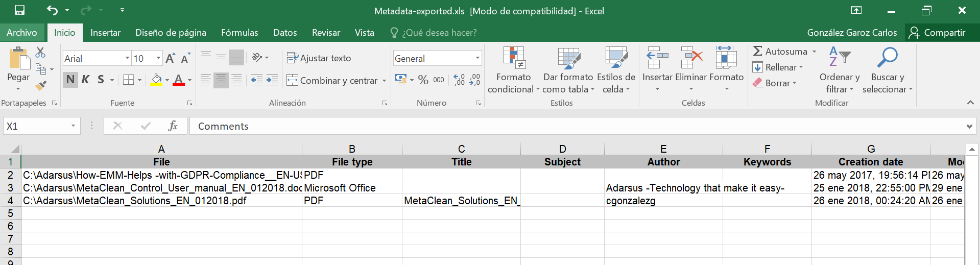The height and width of the screenshot is (265, 980).
Task: Increase decimal places icon
Action: point(459,80)
